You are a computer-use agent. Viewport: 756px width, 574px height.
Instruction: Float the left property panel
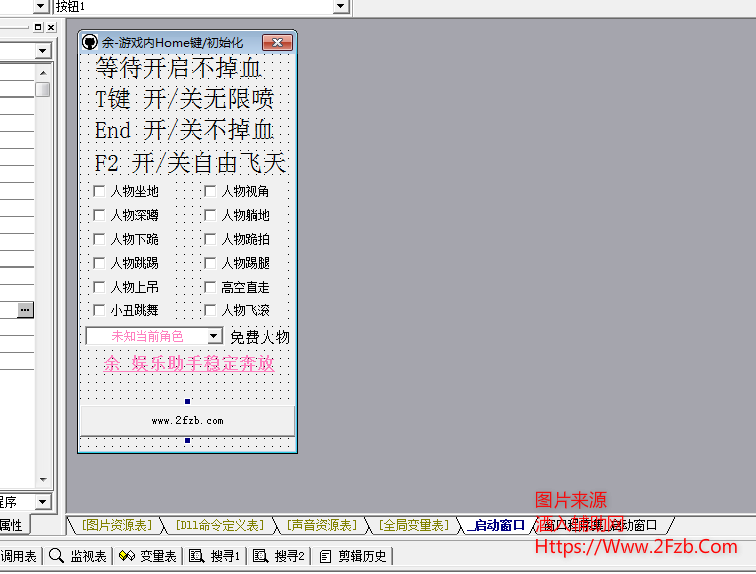[38, 27]
